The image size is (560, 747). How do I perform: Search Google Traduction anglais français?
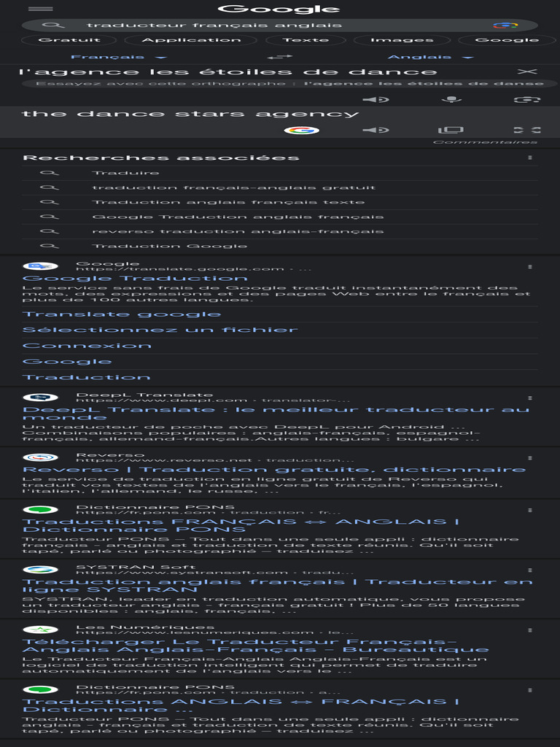[280, 217]
